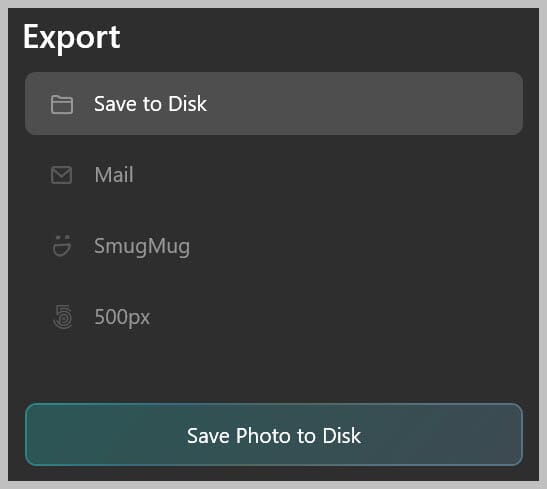
Task: Click the folder icon beside Save to Disk
Action: coord(62,104)
